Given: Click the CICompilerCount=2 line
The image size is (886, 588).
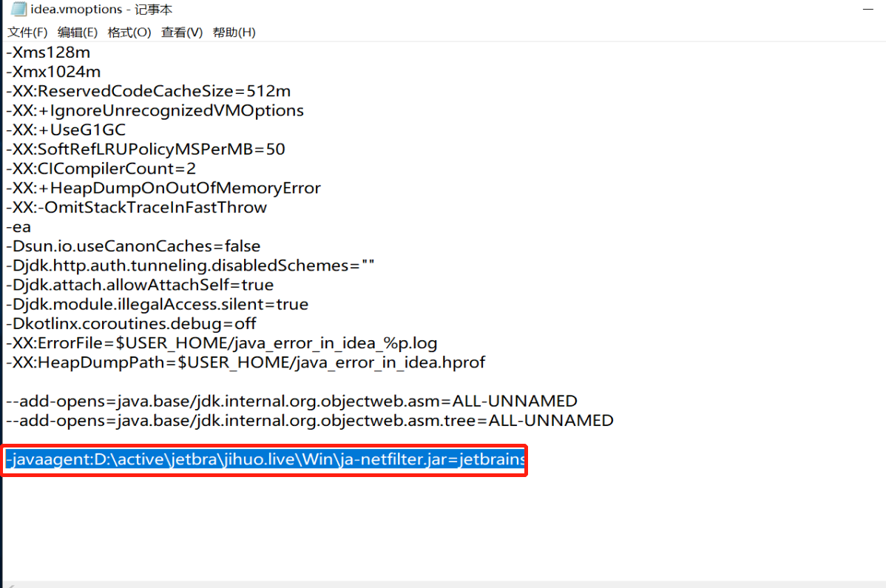Looking at the screenshot, I should pos(101,168).
